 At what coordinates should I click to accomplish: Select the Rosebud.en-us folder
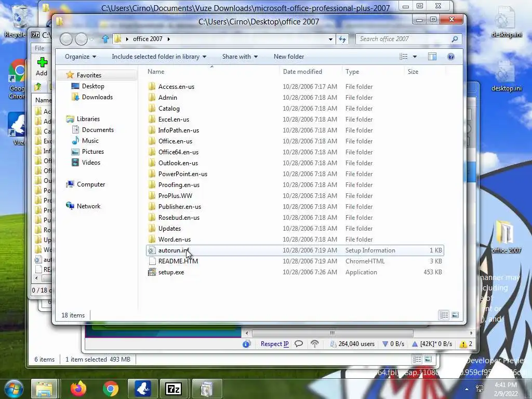coord(179,218)
